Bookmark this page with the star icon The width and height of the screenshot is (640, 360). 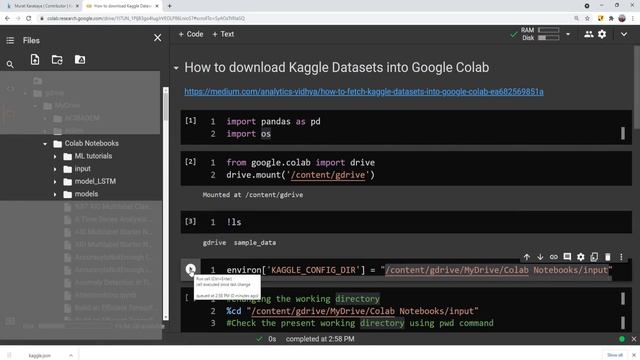coord(587,18)
